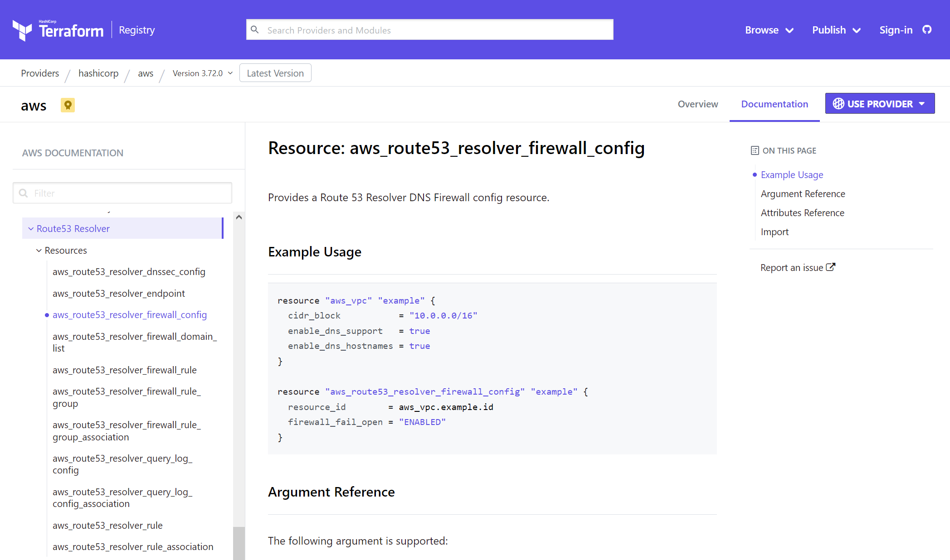Viewport: 950px width, 560px height.
Task: Click the On This Page list icon
Action: (755, 150)
